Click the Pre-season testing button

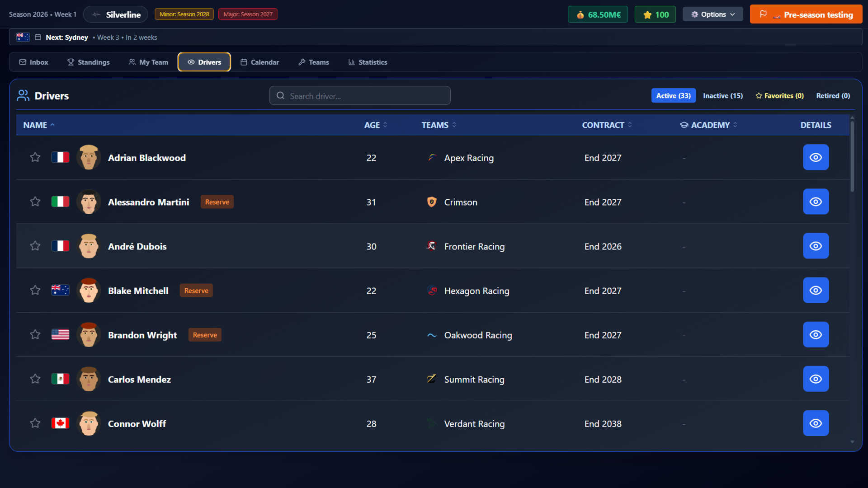(806, 14)
